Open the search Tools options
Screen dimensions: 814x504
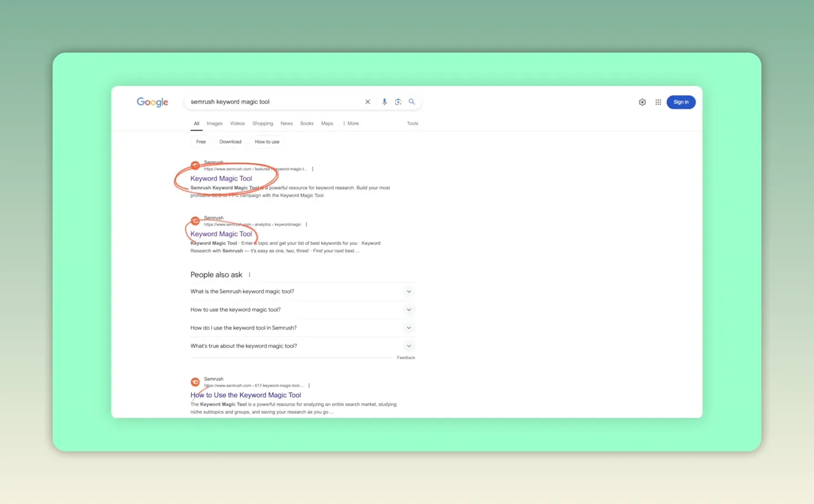pyautogui.click(x=413, y=124)
